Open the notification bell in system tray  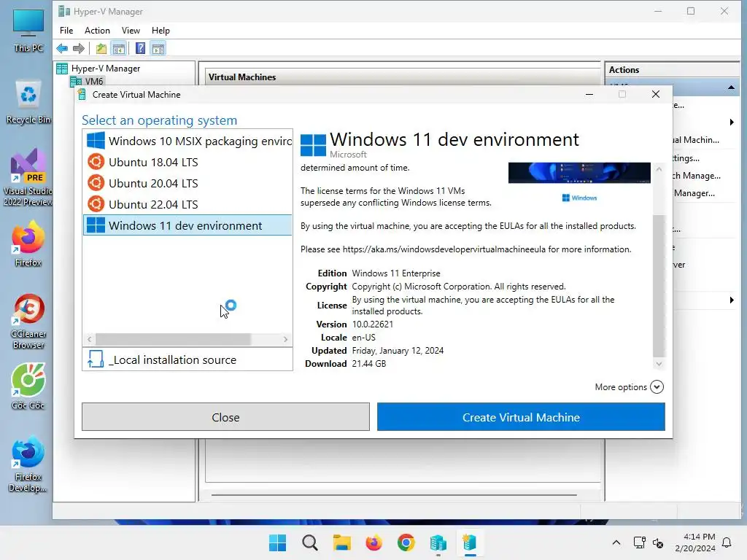[727, 542]
